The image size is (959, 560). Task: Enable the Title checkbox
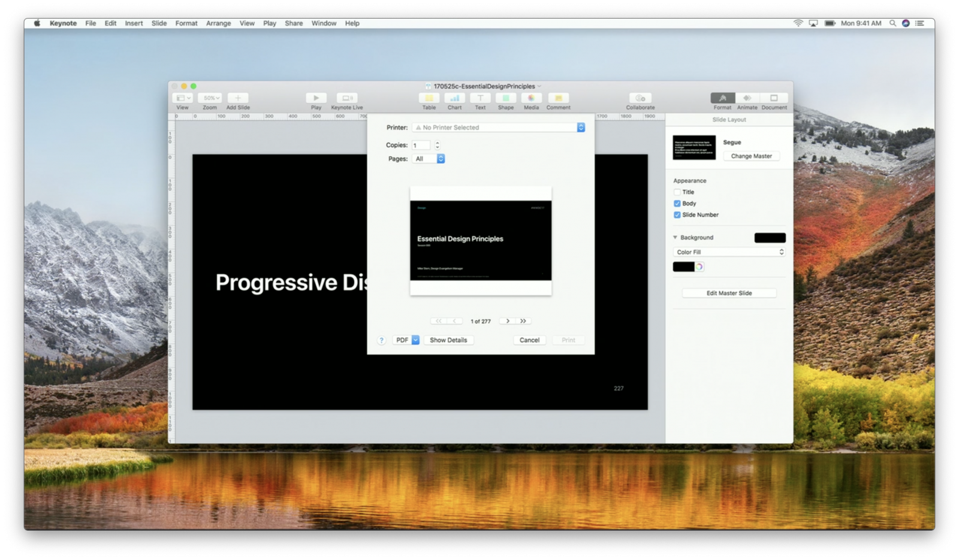tap(677, 192)
